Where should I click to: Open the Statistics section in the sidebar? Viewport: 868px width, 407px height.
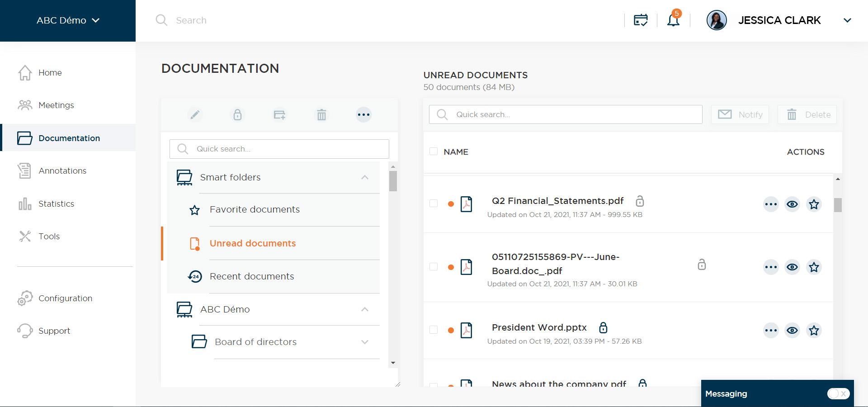click(56, 203)
